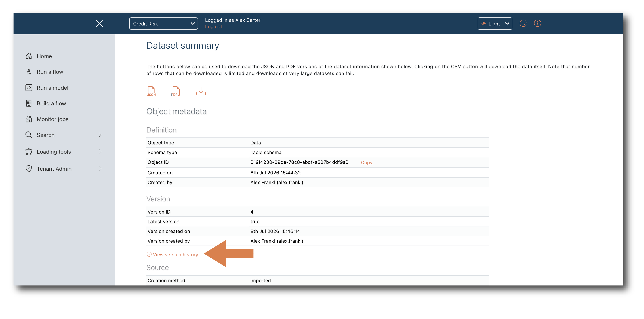
Task: Open the info icon in header
Action: pyautogui.click(x=538, y=23)
